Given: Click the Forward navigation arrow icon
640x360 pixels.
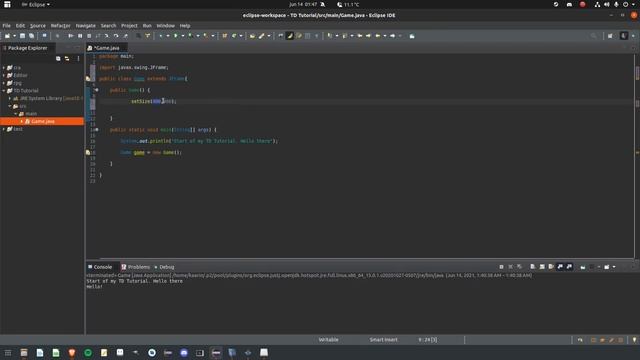Looking at the screenshot, I should [x=393, y=36].
